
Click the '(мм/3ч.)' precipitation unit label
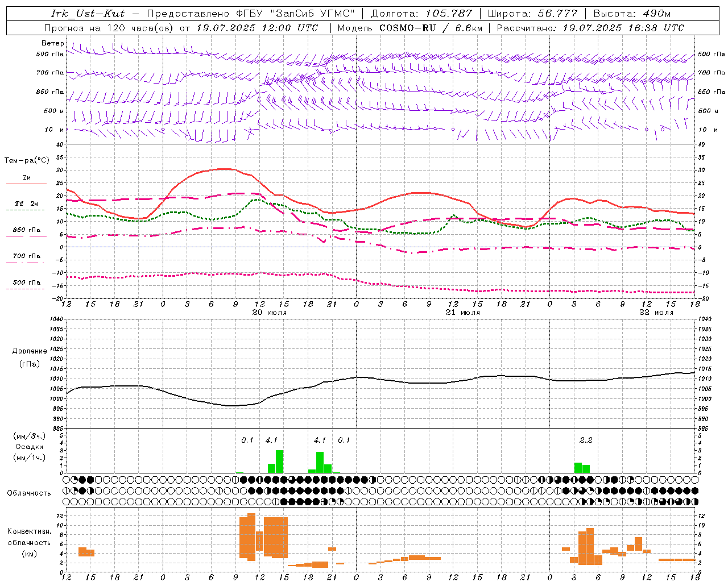pyautogui.click(x=29, y=436)
